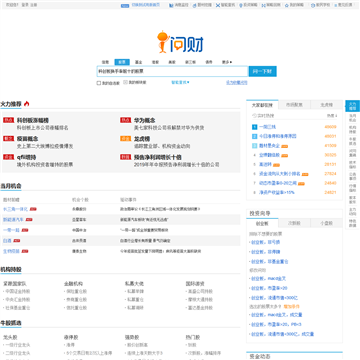
Task: Click the stock search input field
Action: click(x=172, y=71)
